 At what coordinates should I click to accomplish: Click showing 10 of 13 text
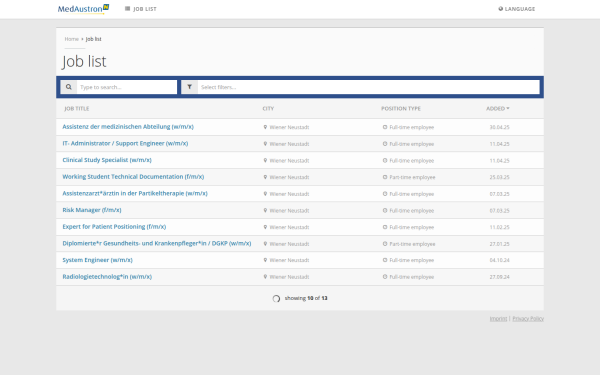tap(306, 298)
